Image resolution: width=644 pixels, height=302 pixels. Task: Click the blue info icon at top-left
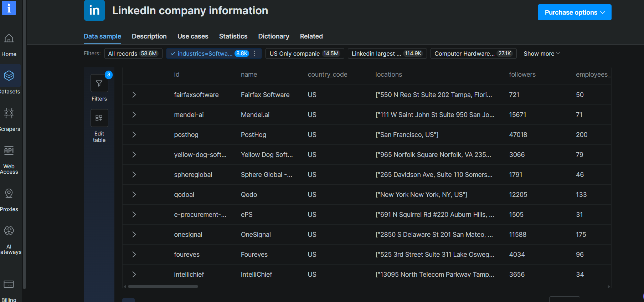click(x=9, y=7)
